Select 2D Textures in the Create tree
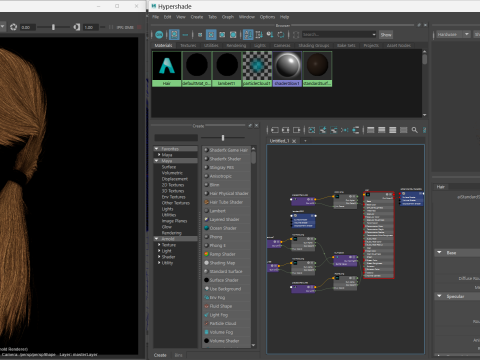 [173, 185]
